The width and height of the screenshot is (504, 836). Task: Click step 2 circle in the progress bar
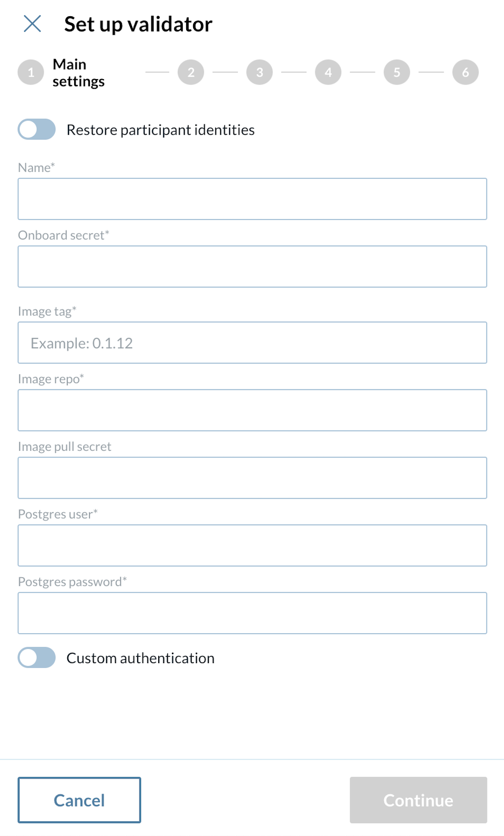coord(191,72)
